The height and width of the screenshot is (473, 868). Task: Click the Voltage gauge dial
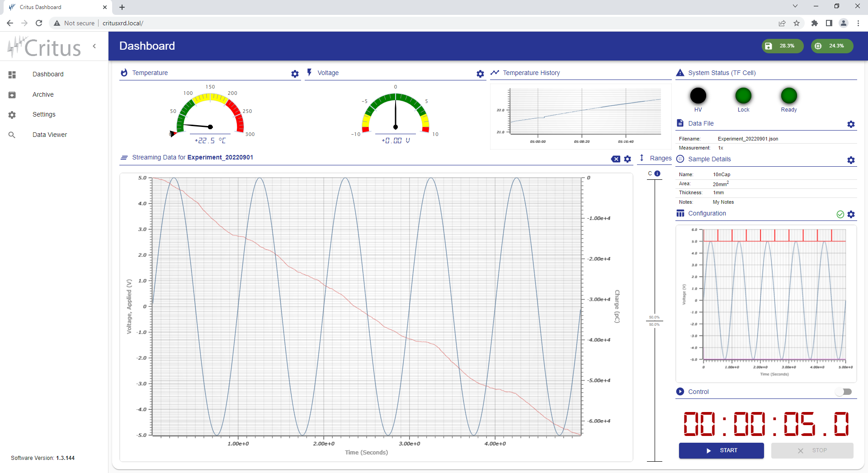(396, 113)
